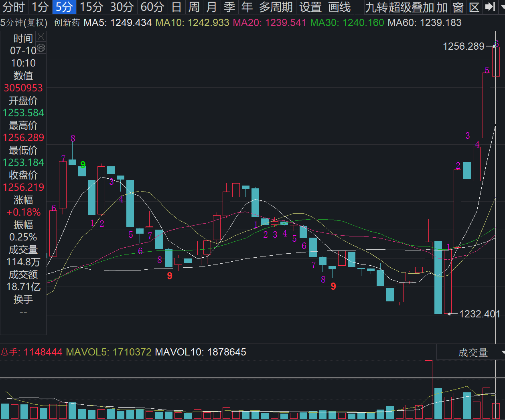Click the 5分钟(复权) chart title label
505x420 pixels.
pos(24,23)
